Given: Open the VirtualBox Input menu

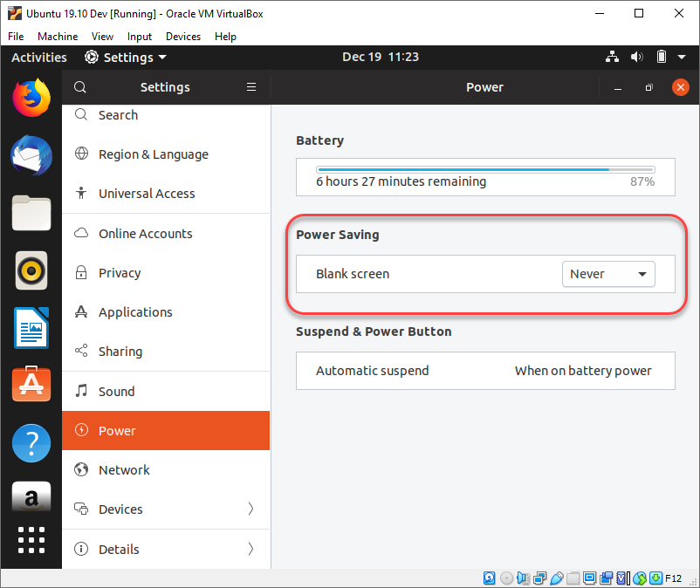Looking at the screenshot, I should [140, 37].
